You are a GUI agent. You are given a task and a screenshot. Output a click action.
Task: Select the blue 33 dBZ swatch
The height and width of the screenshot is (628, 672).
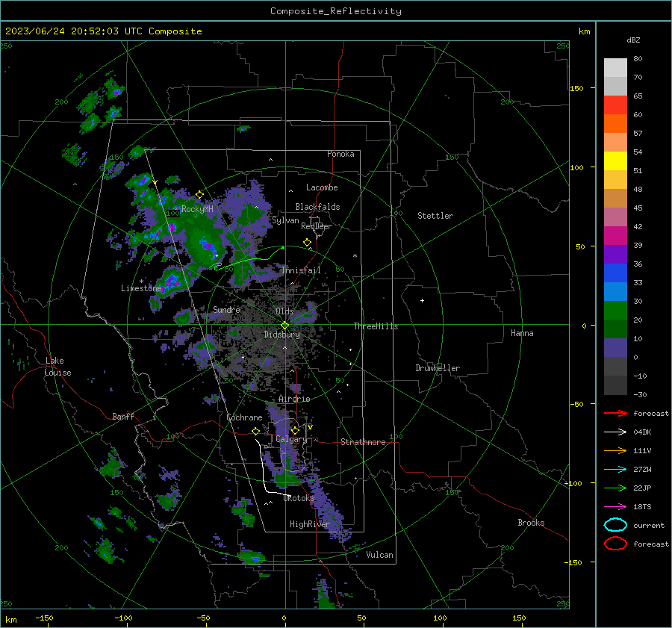click(615, 273)
